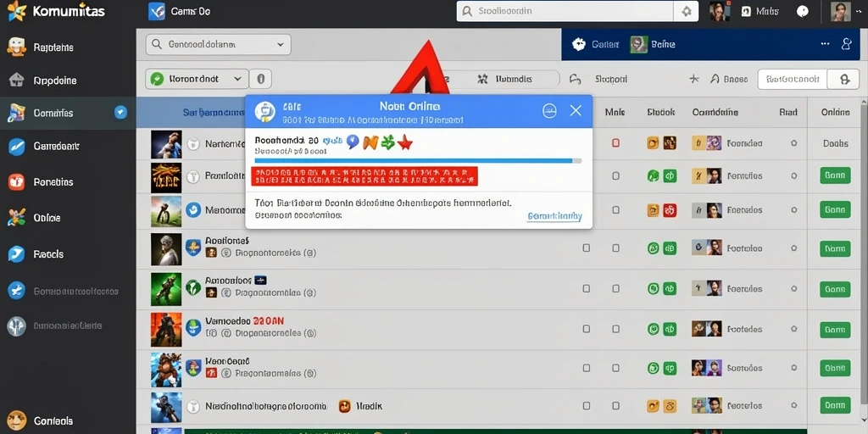Click the blue round badge in the Mamoman row
The width and height of the screenshot is (868, 434).
tap(192, 210)
